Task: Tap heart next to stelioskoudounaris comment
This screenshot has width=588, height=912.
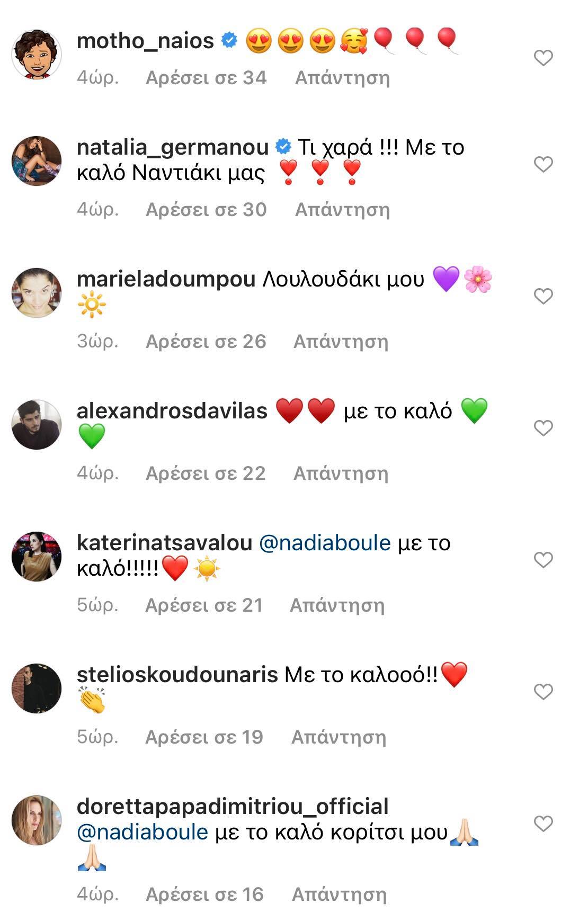Action: point(543,692)
